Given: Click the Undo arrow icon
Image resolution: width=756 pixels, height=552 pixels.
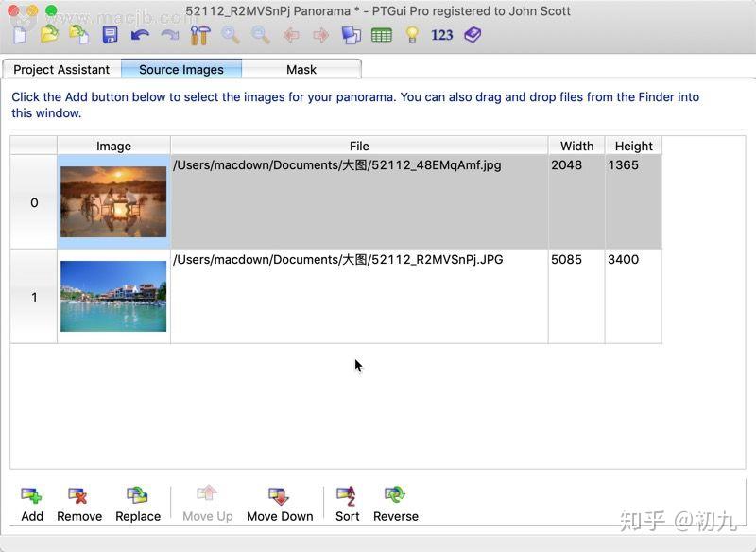Looking at the screenshot, I should [138, 35].
